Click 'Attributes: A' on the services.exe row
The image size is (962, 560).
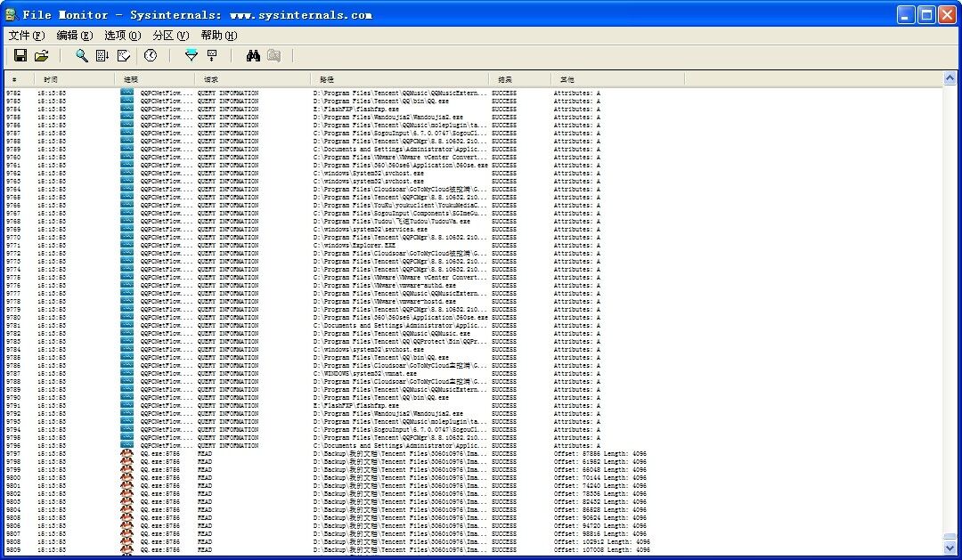coord(576,230)
